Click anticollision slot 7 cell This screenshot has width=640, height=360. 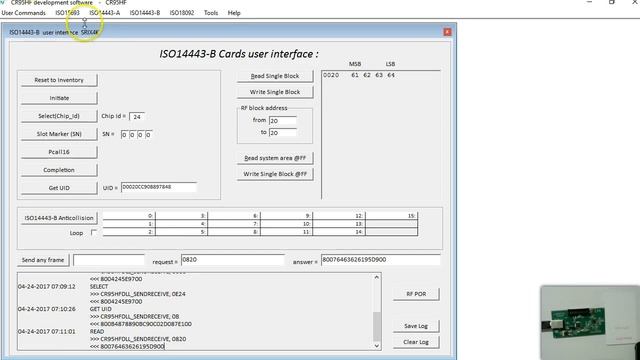point(234,224)
